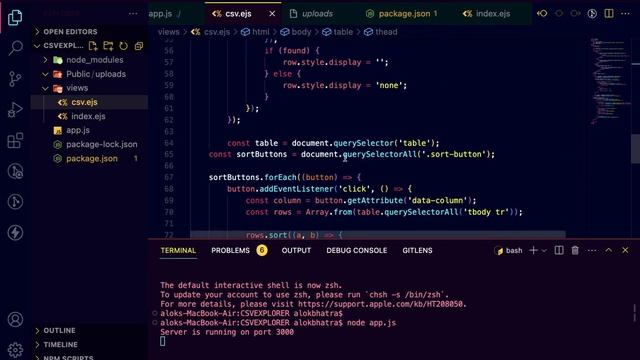
Task: Place cursor on line 65 sortButtons
Action: pos(262,154)
